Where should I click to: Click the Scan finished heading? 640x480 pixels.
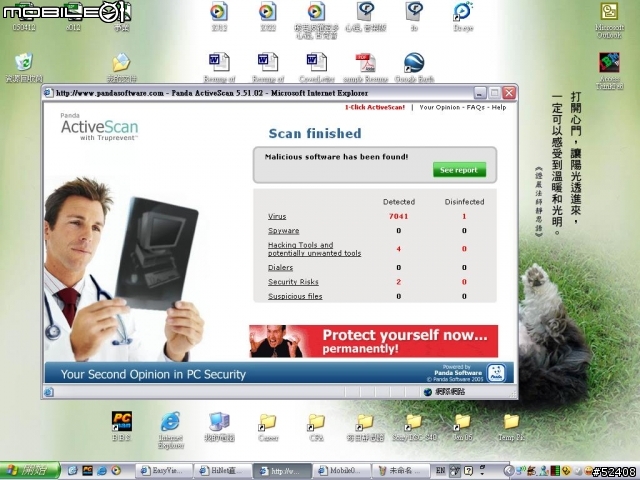(x=315, y=133)
